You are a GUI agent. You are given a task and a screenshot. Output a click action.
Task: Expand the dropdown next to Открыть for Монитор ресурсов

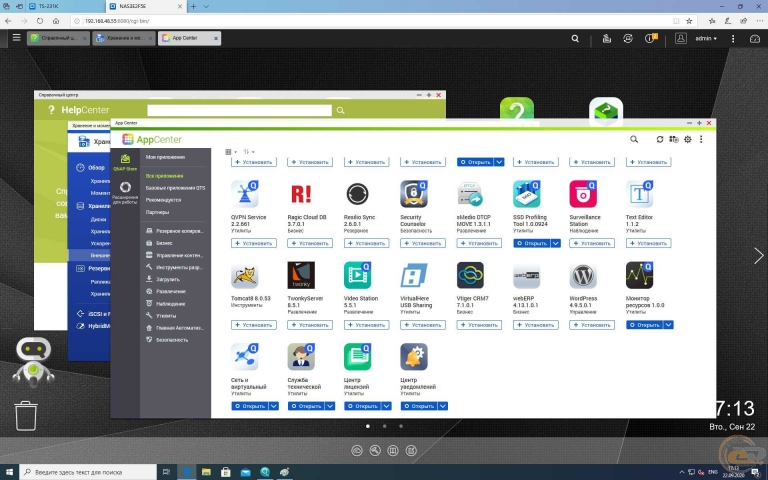pyautogui.click(x=668, y=325)
